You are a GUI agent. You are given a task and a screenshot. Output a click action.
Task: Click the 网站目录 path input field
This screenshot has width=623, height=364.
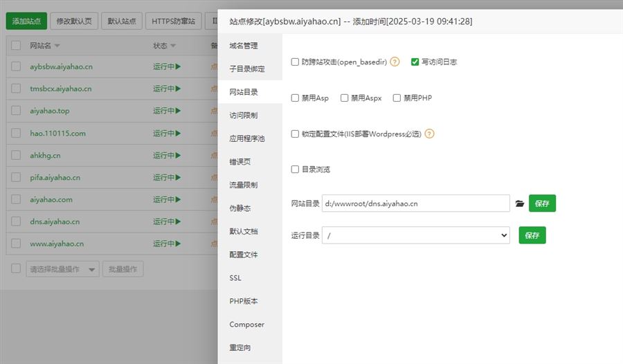click(415, 203)
